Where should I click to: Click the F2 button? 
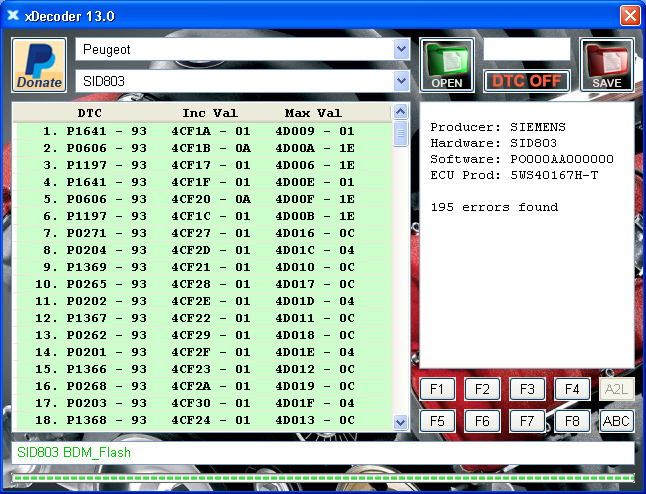click(482, 389)
